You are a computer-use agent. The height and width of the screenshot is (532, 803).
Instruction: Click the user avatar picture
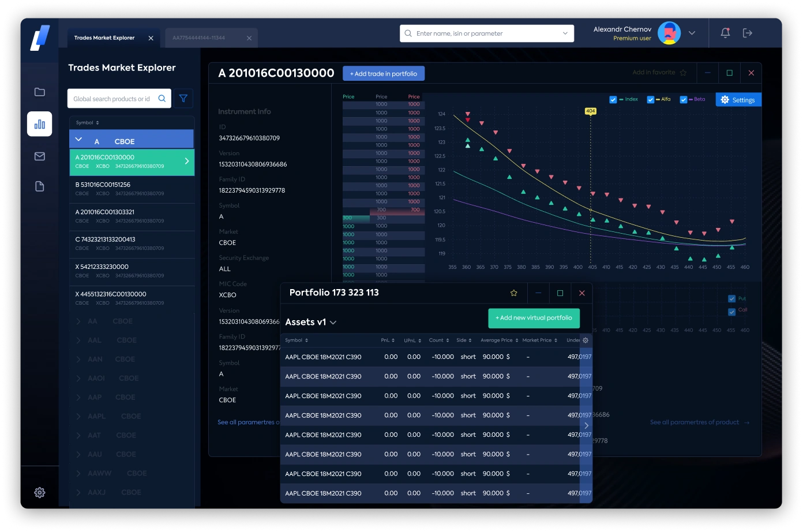[669, 33]
